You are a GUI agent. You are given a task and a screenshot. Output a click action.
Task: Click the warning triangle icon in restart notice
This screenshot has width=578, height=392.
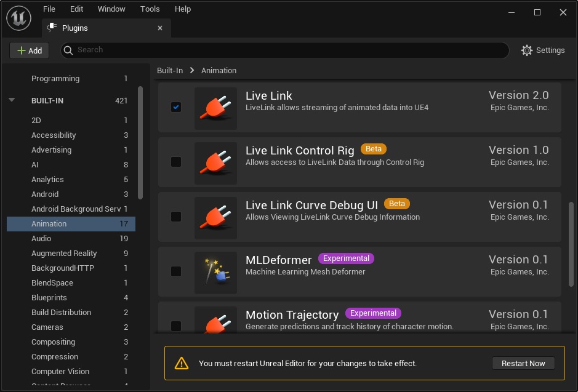point(182,364)
